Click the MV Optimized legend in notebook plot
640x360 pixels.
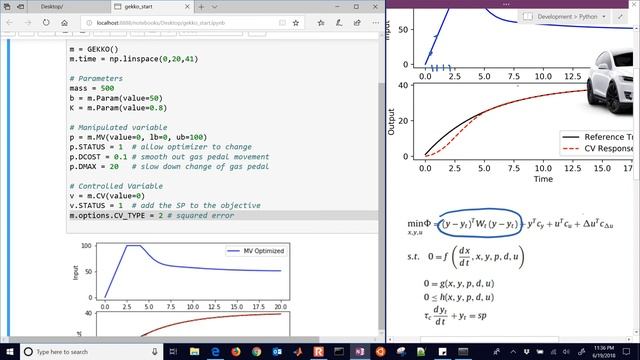pos(256,251)
